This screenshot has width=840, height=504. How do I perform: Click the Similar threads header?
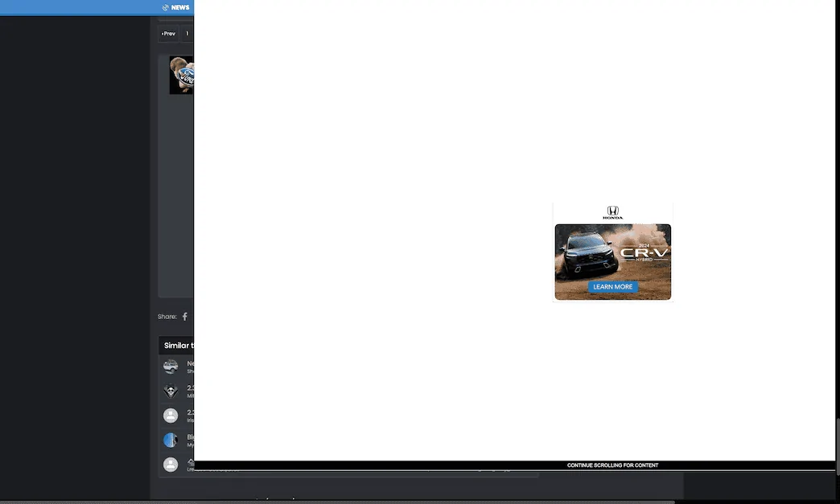coord(179,346)
